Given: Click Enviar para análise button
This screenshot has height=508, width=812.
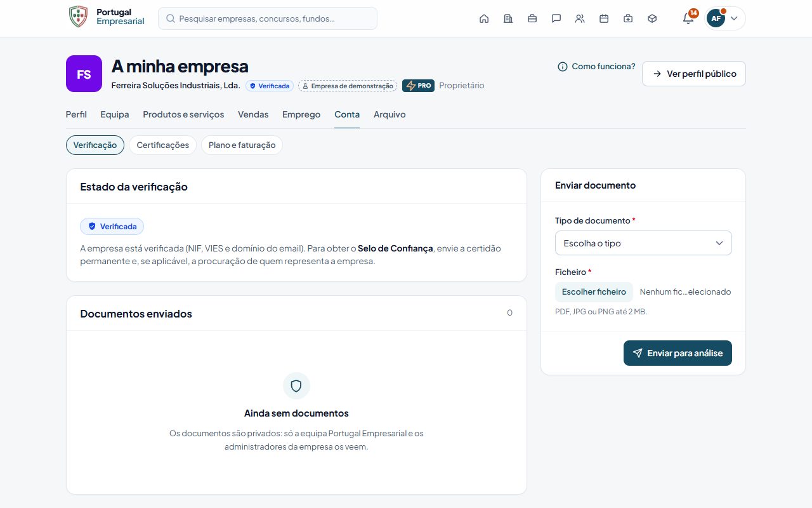Looking at the screenshot, I should [678, 353].
